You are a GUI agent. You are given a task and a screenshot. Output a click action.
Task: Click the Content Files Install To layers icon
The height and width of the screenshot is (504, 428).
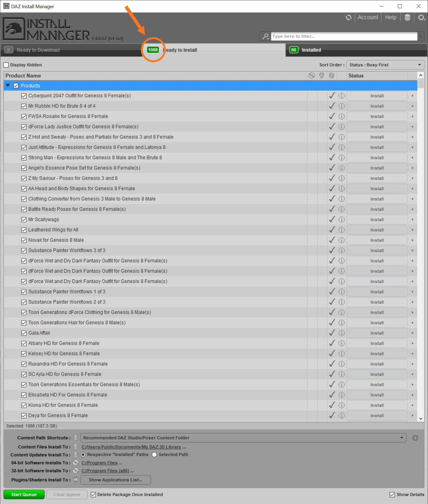point(76,447)
